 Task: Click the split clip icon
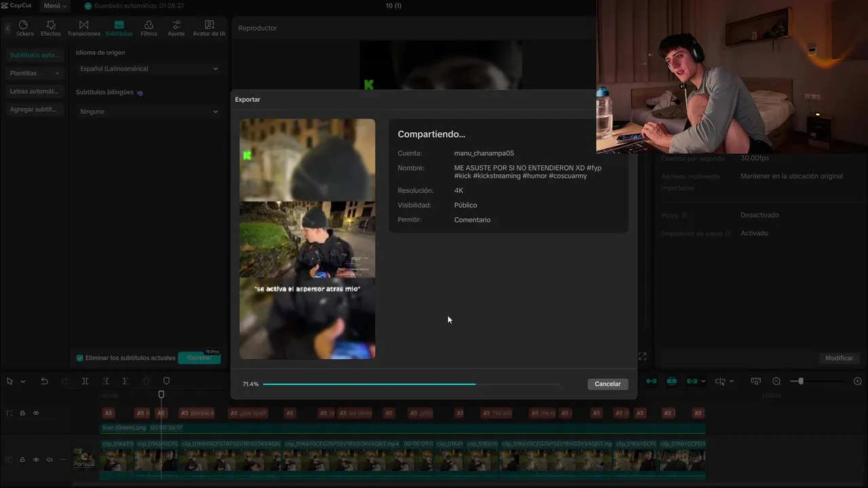85,382
